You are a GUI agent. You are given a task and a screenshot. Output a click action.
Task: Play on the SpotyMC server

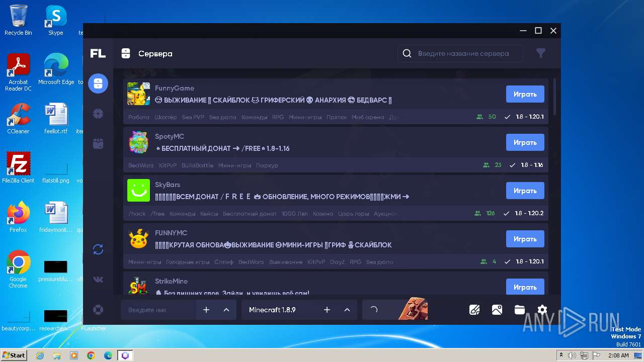click(525, 142)
